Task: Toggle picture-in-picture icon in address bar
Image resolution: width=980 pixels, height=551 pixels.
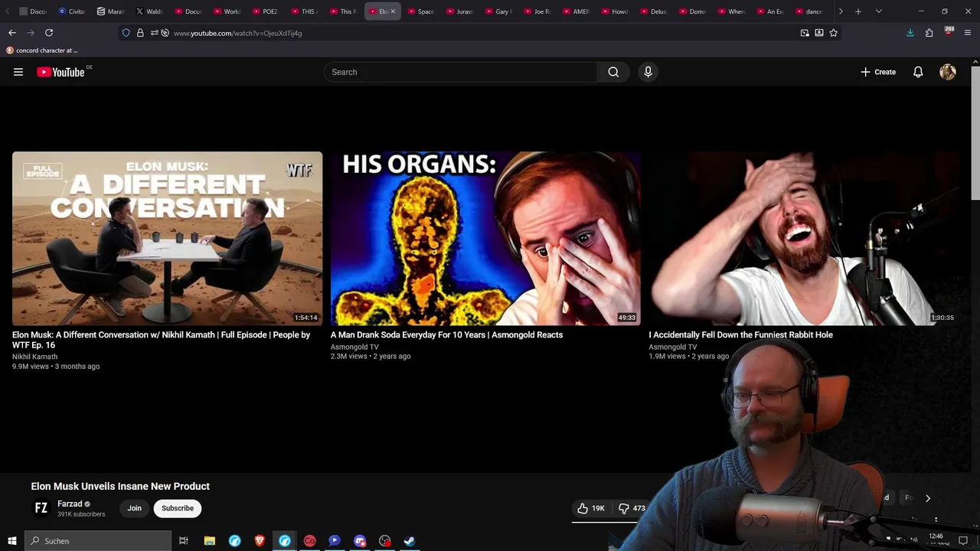Action: (x=805, y=33)
